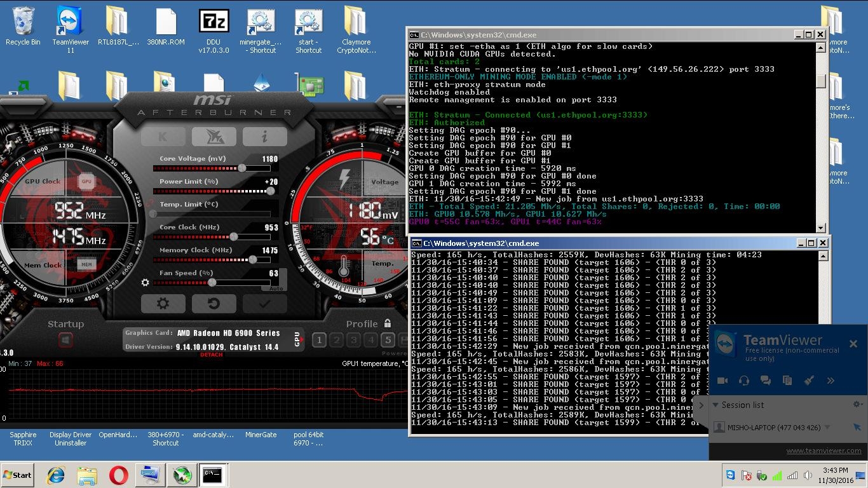This screenshot has height=488, width=868.
Task: Open MISHO-LAPTOP session dropdown arrow
Action: click(827, 428)
